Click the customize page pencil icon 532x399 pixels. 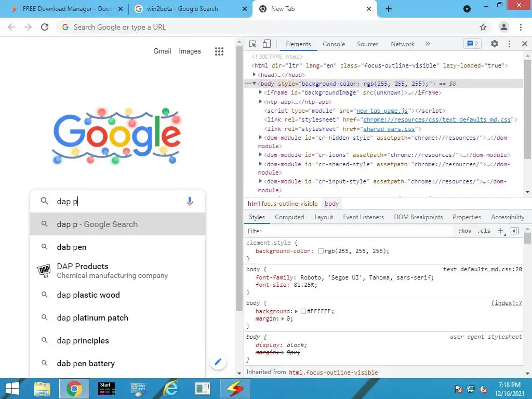tap(218, 362)
